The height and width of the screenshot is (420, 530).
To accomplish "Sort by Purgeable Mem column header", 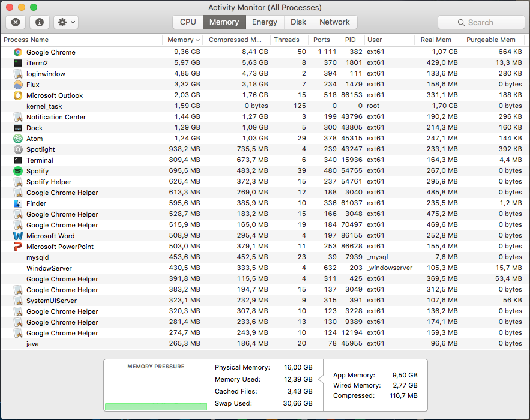I will (491, 40).
